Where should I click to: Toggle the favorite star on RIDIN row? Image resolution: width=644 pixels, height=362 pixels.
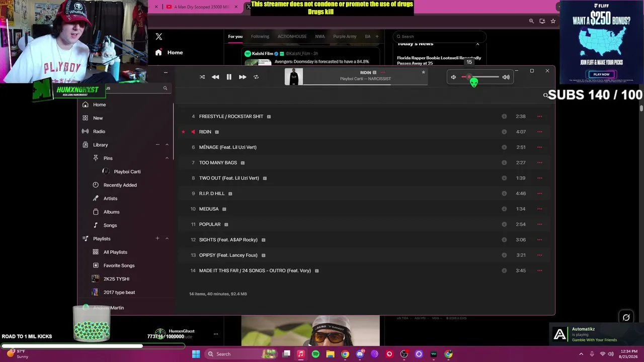(x=184, y=132)
